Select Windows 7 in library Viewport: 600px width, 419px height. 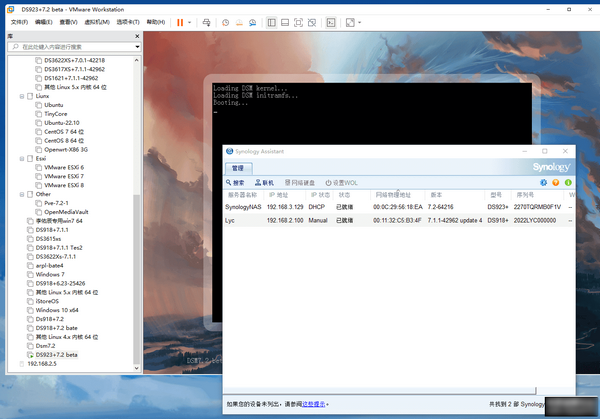point(50,274)
